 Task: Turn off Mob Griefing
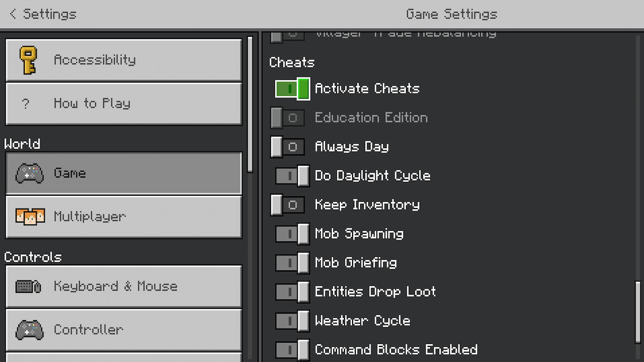point(292,263)
